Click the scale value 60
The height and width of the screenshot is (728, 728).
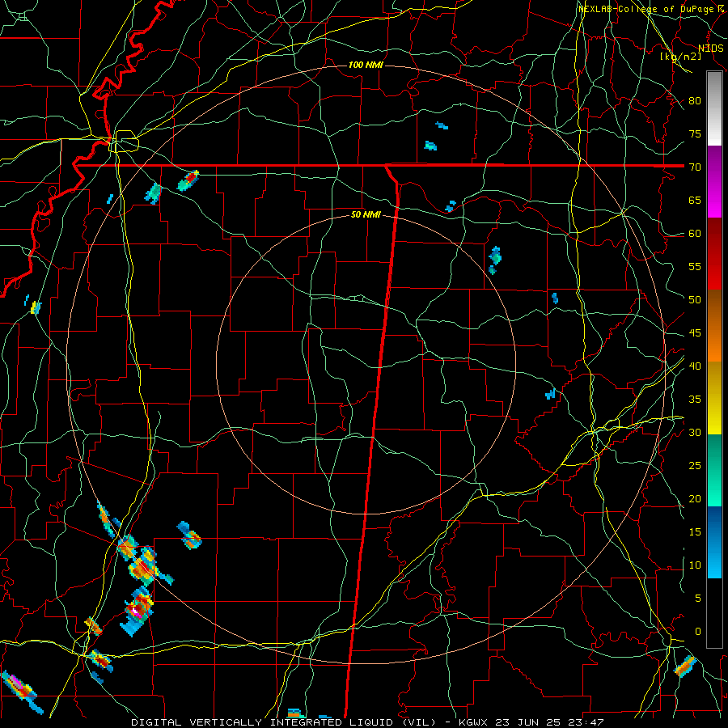[695, 234]
